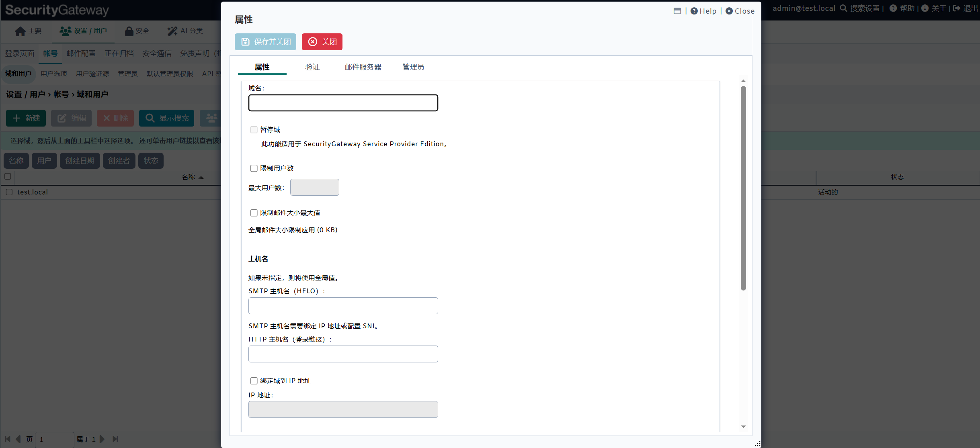Tick the select-all header checkbox
This screenshot has width=980, height=448.
8,176
